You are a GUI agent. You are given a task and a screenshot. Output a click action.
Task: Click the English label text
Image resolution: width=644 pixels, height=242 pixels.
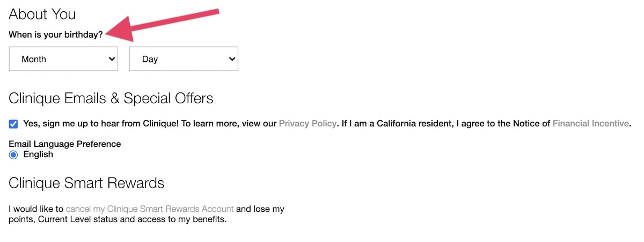[38, 154]
